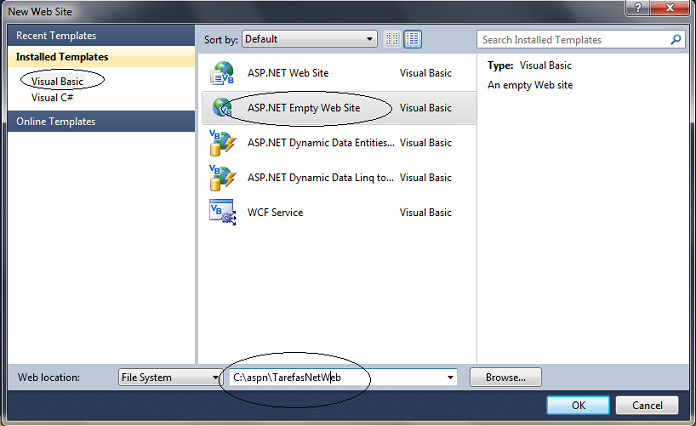
Task: Click the Dynamic Data Linq template icon
Action: tap(222, 178)
